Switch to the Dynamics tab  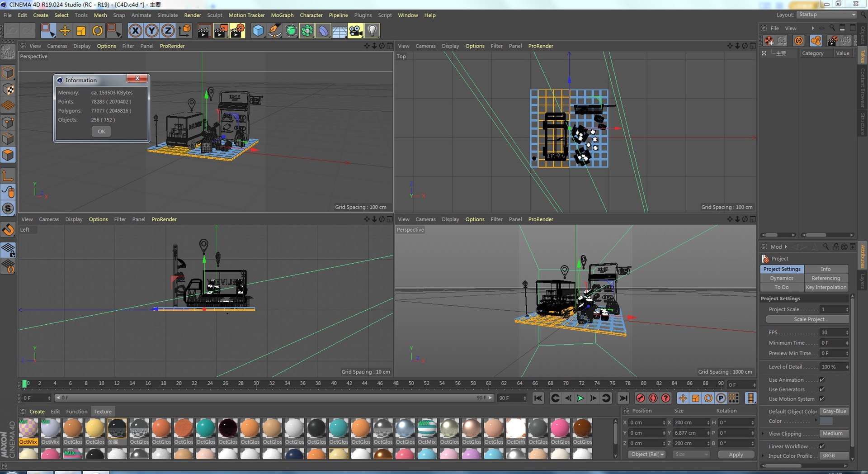click(x=782, y=278)
